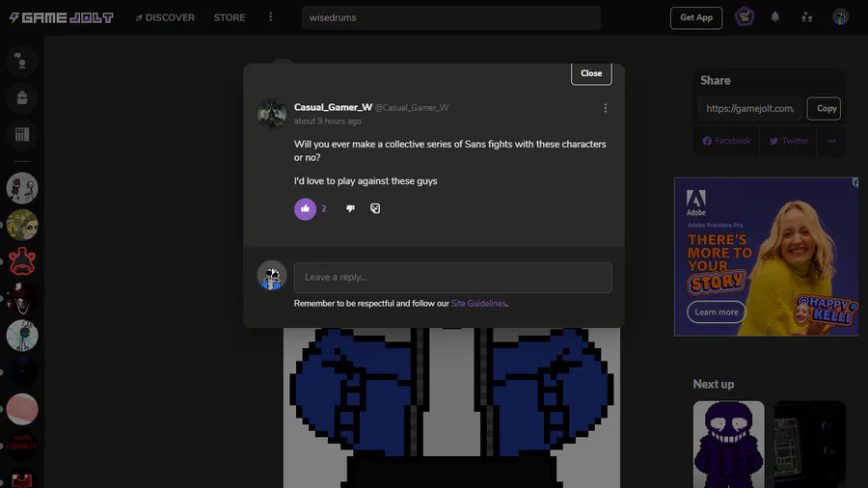Open more share options ellipsis
Viewport: 868px width, 488px height.
[831, 141]
